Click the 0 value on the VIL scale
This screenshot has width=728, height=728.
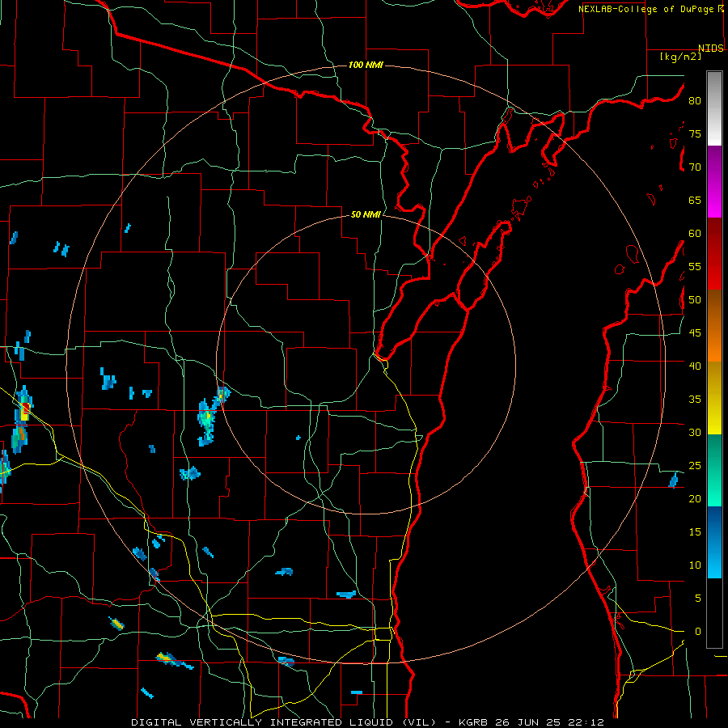pos(698,632)
